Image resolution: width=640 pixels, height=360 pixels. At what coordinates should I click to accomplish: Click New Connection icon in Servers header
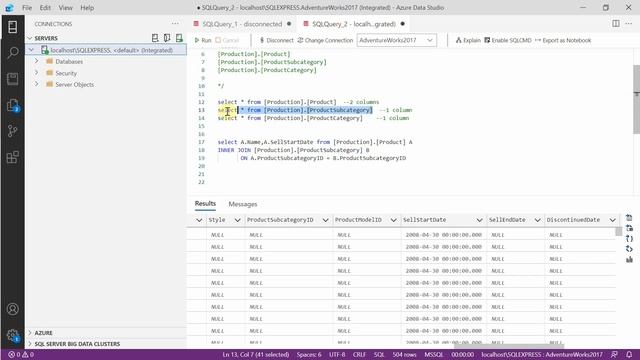click(x=155, y=38)
